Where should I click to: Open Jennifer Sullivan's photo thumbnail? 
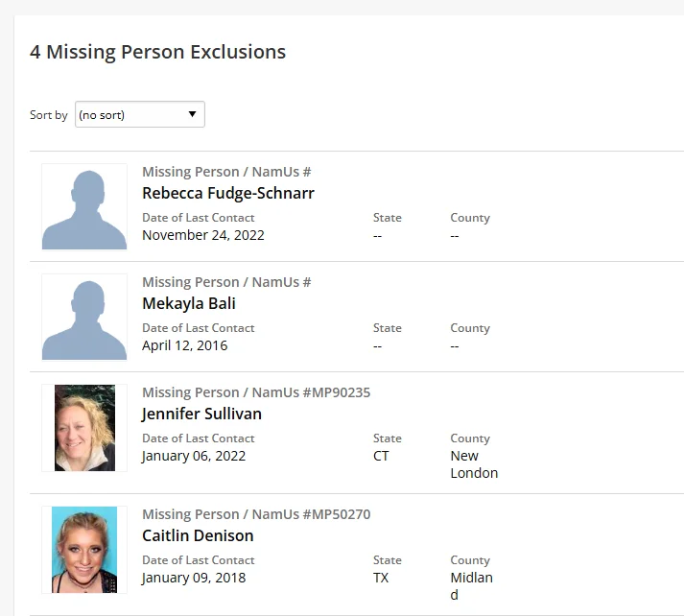point(84,428)
